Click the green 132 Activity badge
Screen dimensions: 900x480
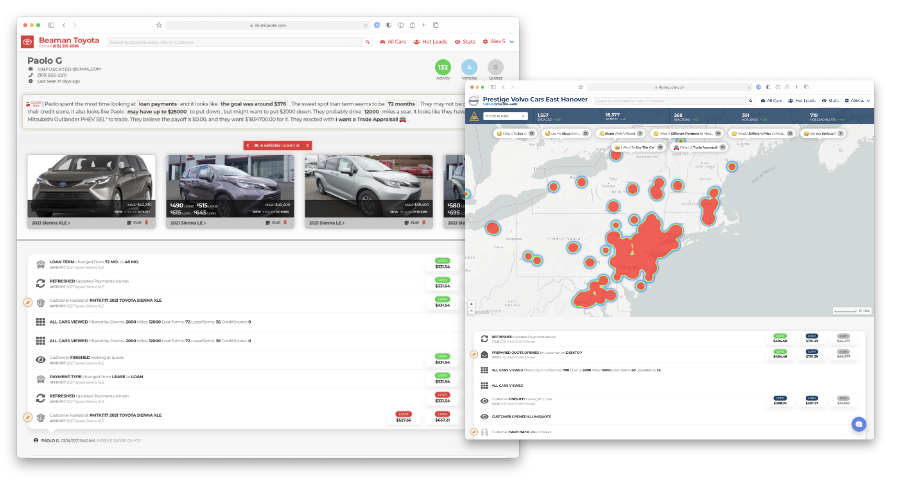coord(443,67)
